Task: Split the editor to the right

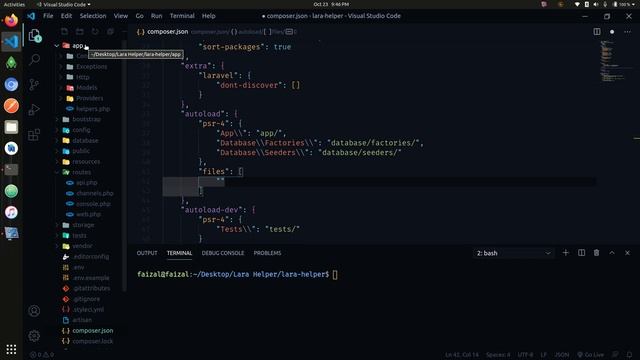Action: click(x=597, y=31)
